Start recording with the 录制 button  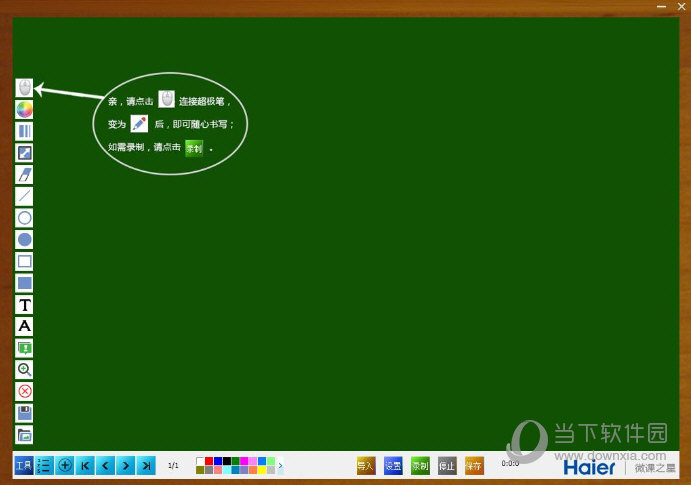[x=420, y=465]
